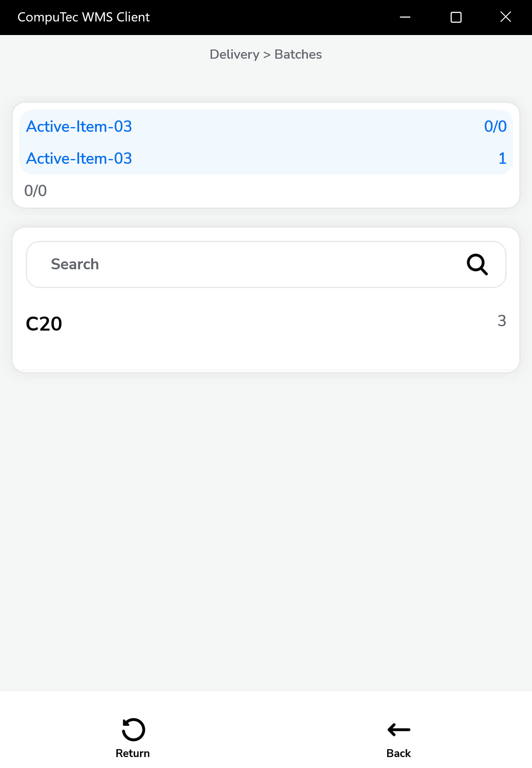Select batch C20 from the list
The image size is (532, 768).
point(44,324)
